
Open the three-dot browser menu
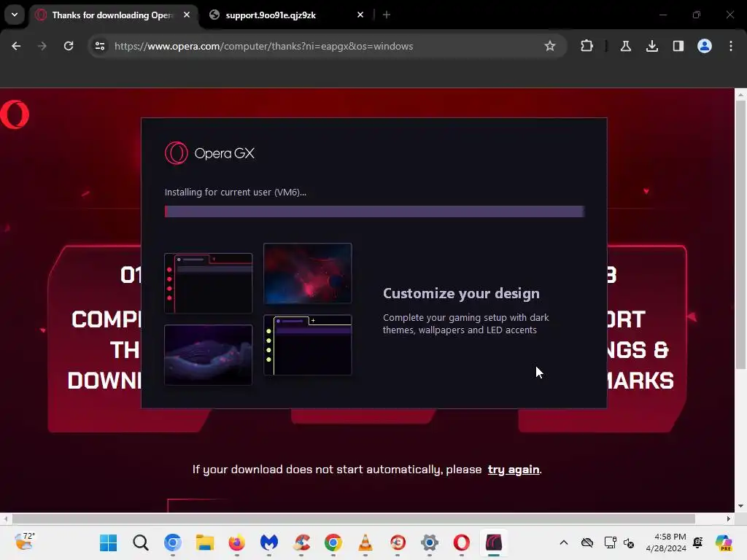pos(731,46)
